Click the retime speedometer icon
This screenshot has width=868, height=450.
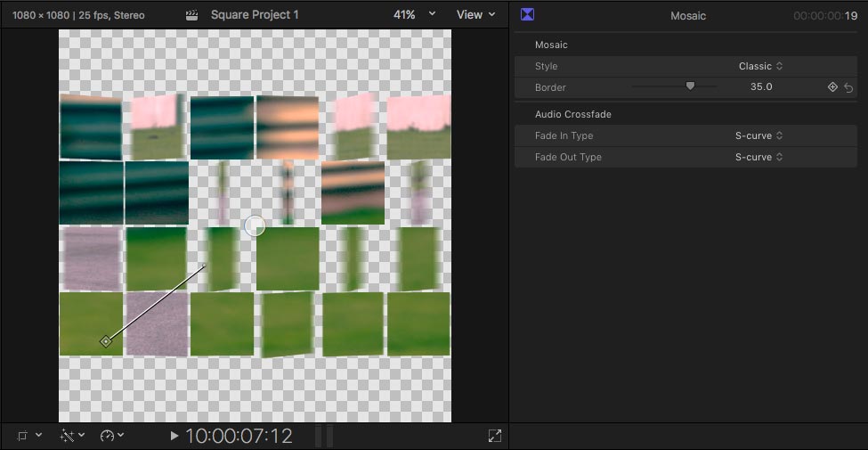pos(107,436)
